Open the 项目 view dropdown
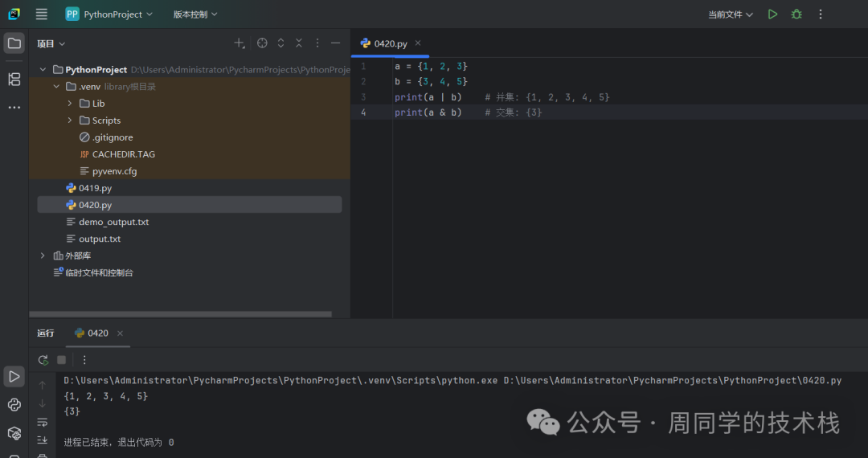This screenshot has height=458, width=868. click(51, 43)
